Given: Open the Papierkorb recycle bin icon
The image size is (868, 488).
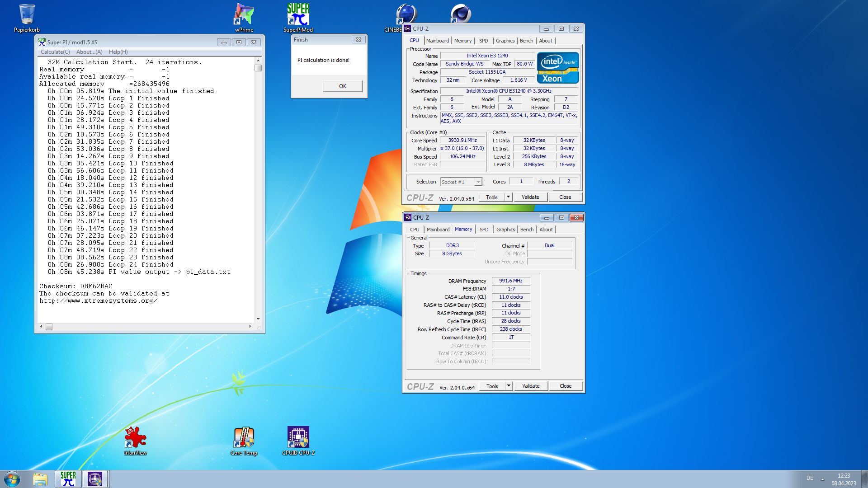Looking at the screenshot, I should pyautogui.click(x=27, y=17).
